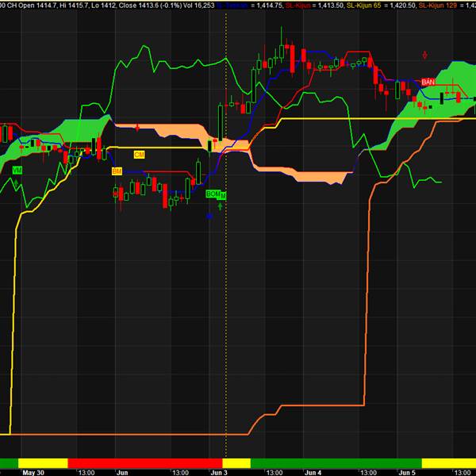Click the Hi 1415.7 readout
The width and height of the screenshot is (476, 476).
(73, 6)
